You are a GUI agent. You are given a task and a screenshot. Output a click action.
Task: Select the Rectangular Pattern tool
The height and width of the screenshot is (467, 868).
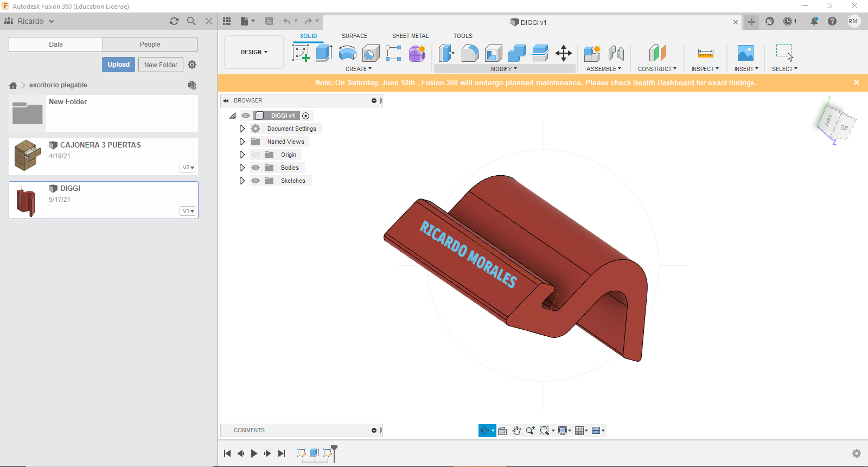coord(393,53)
